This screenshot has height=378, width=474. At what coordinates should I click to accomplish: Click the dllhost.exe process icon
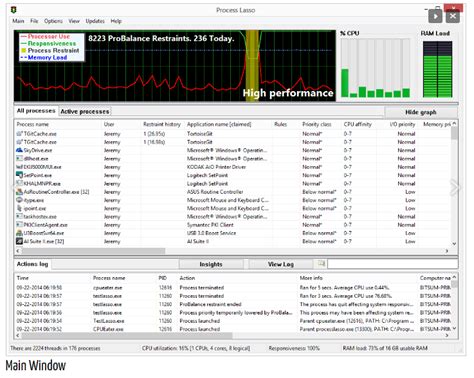(19, 159)
